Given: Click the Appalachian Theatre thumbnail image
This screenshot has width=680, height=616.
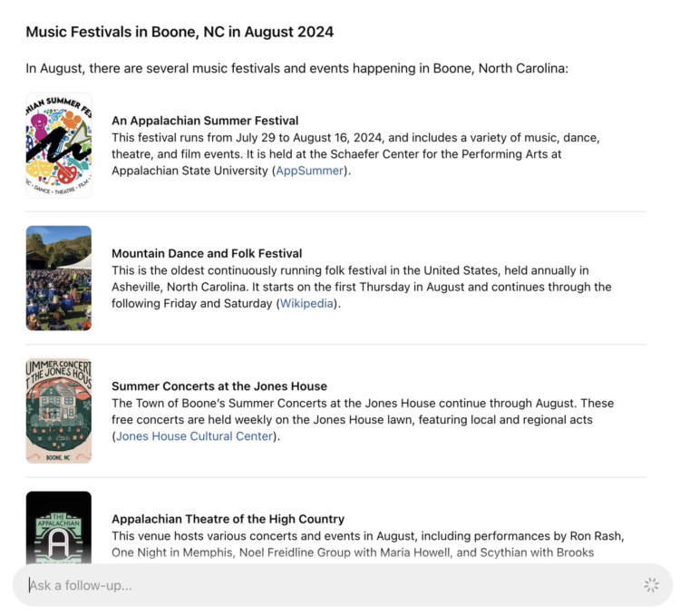Looking at the screenshot, I should pos(59,526).
